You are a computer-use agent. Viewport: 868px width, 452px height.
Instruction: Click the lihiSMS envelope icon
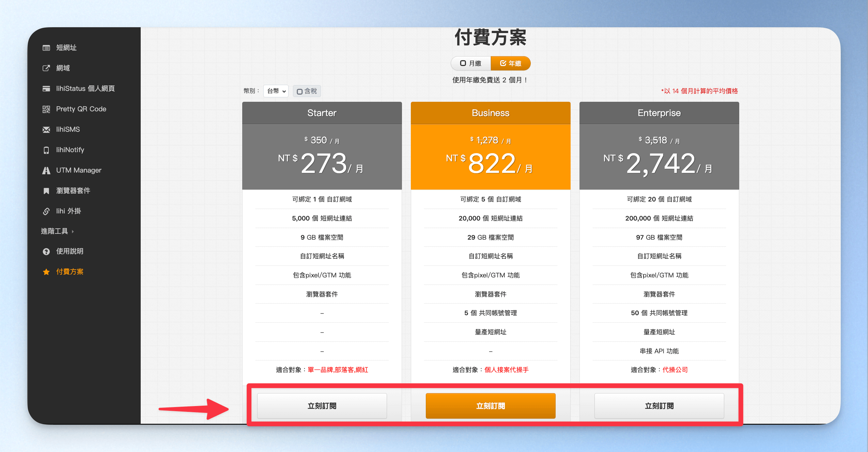(46, 130)
